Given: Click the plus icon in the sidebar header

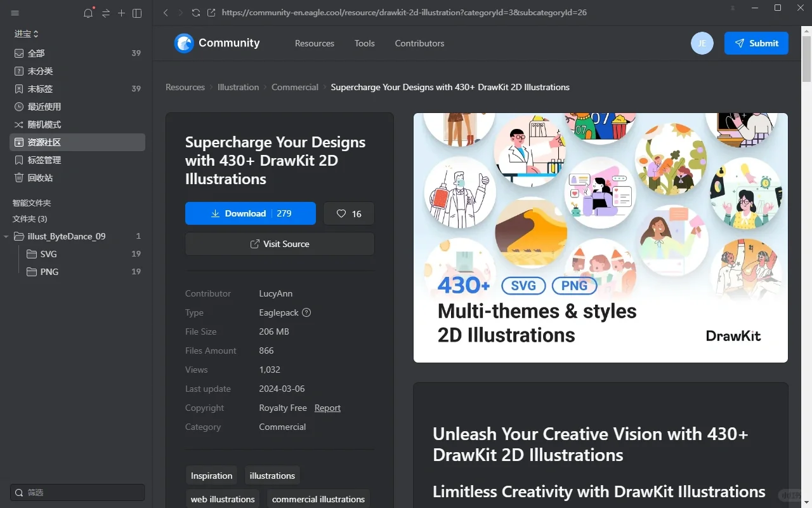Looking at the screenshot, I should coord(122,13).
